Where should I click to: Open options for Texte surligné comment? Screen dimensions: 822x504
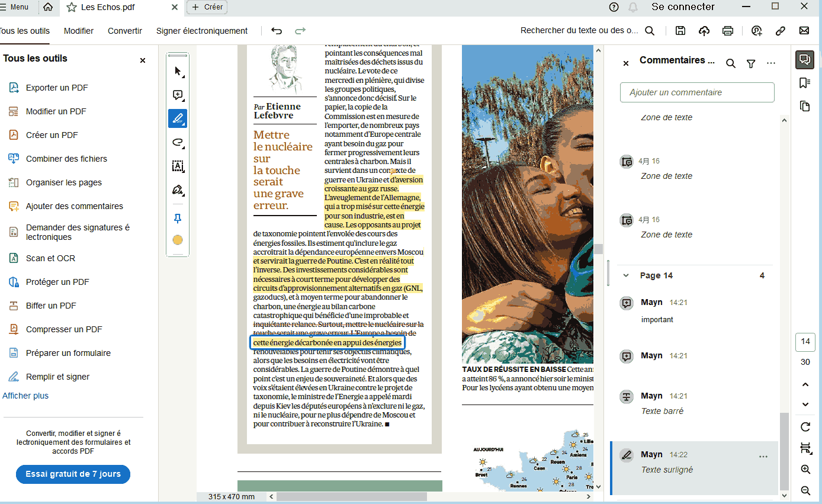763,457
